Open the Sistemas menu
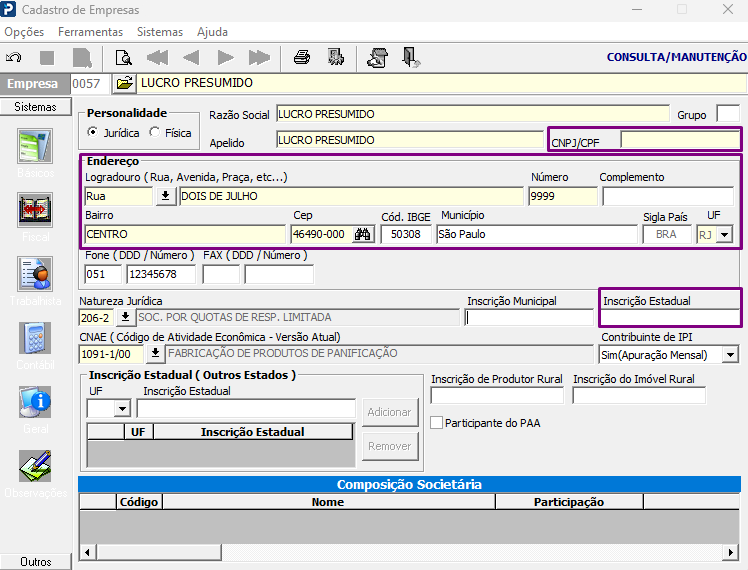This screenshot has height=570, width=748. click(160, 32)
